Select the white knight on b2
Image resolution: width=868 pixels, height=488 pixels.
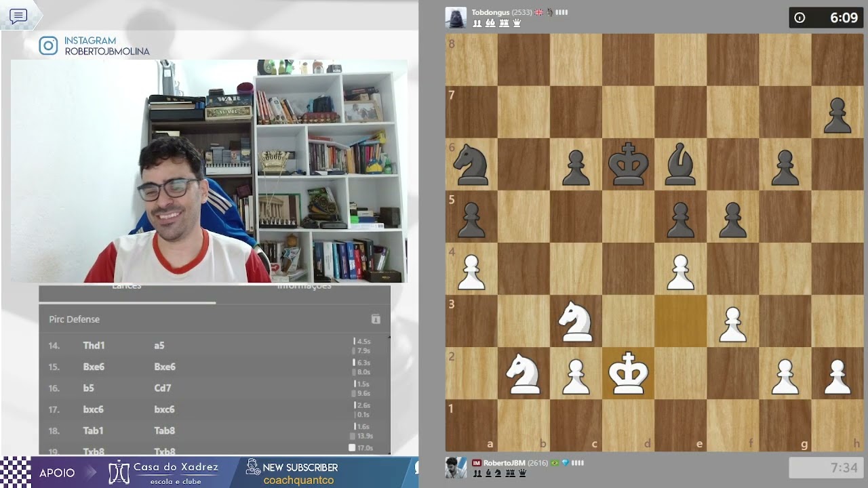(x=524, y=373)
